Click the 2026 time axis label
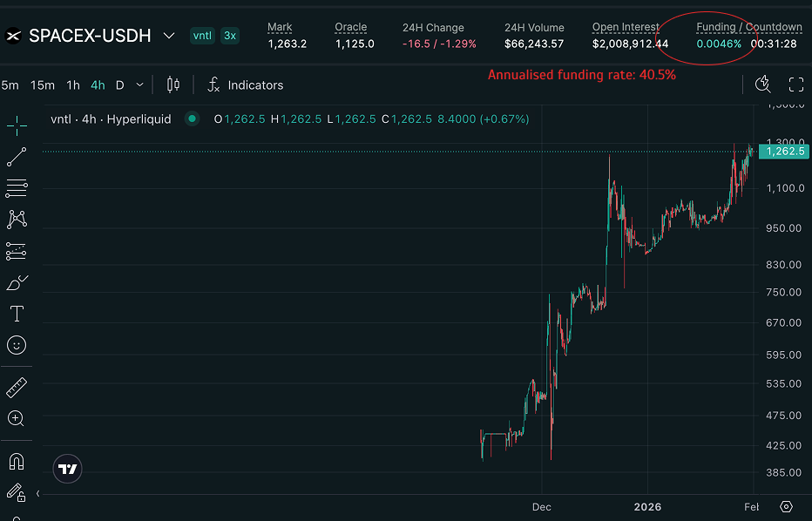Screen dimensions: 812x521 647,507
